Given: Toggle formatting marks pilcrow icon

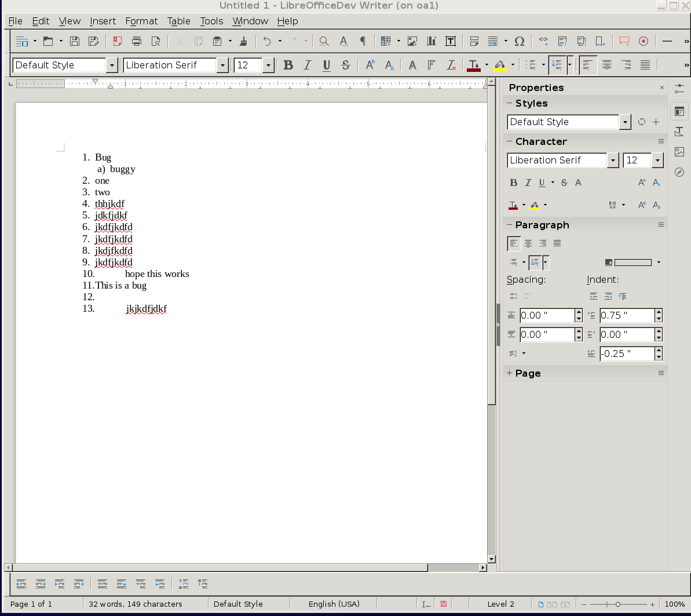Looking at the screenshot, I should click(363, 41).
